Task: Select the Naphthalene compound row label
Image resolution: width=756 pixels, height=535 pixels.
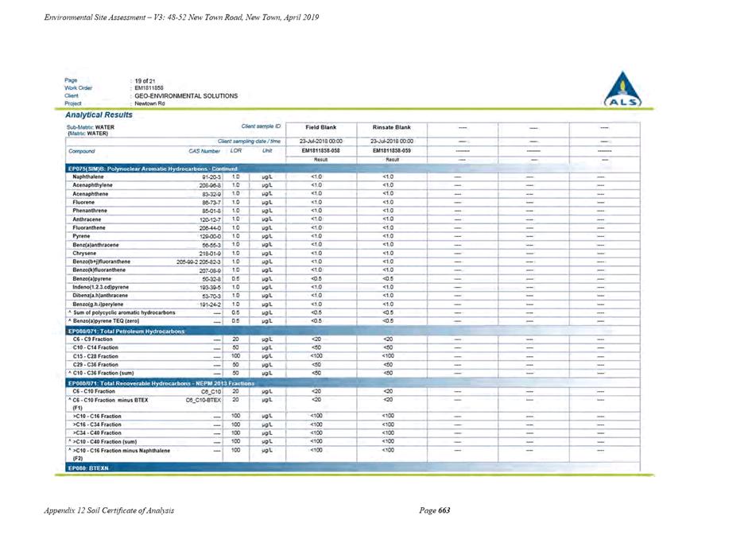Action: (x=88, y=177)
